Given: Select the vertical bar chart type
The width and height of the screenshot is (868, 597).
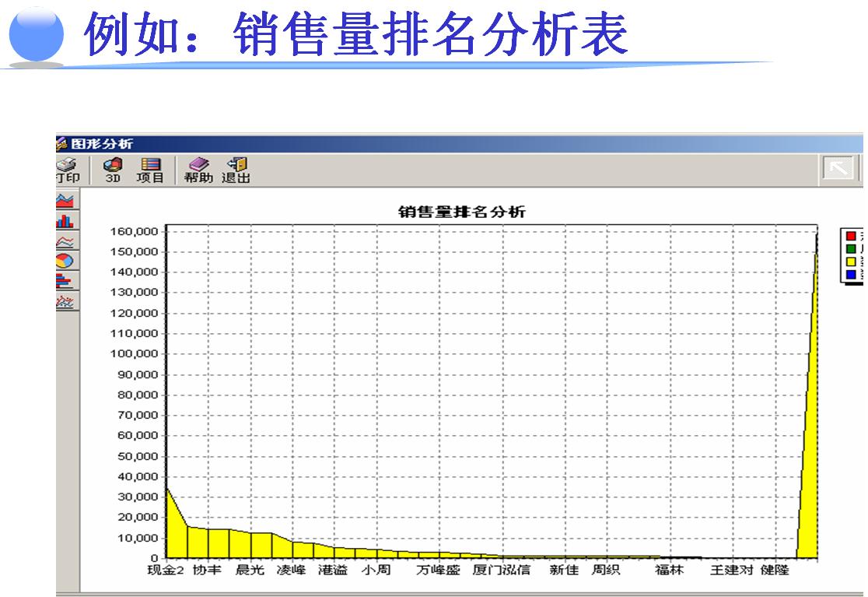Looking at the screenshot, I should pyautogui.click(x=65, y=221).
